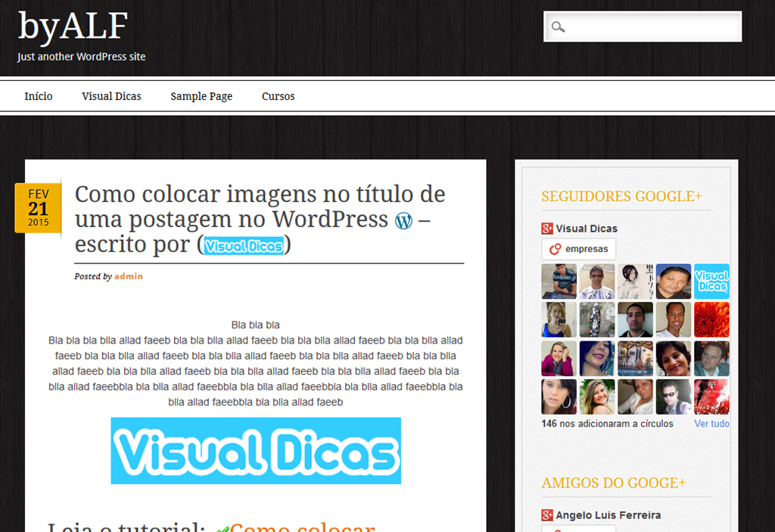Select follower photo of woman in pink jacket
The image size is (775, 532).
(x=559, y=359)
